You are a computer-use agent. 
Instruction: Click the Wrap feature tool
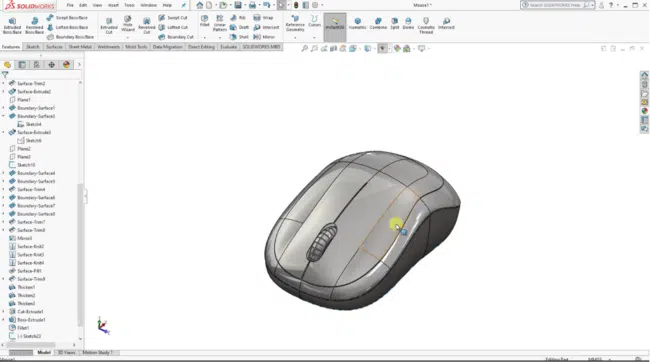point(263,17)
